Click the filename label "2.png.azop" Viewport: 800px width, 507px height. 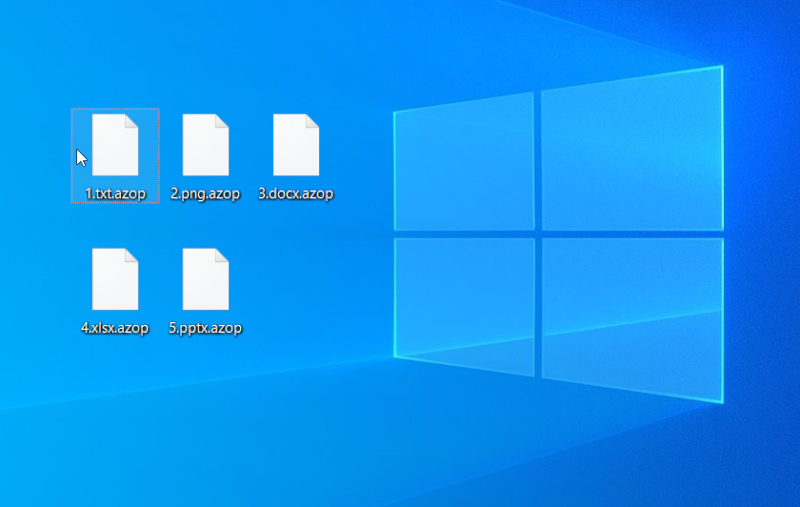(205, 194)
